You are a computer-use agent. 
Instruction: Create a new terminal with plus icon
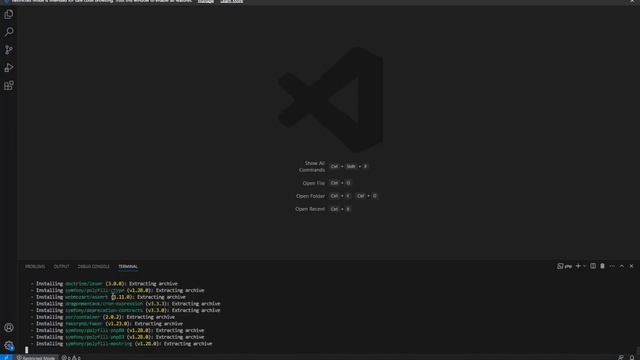[x=578, y=266]
